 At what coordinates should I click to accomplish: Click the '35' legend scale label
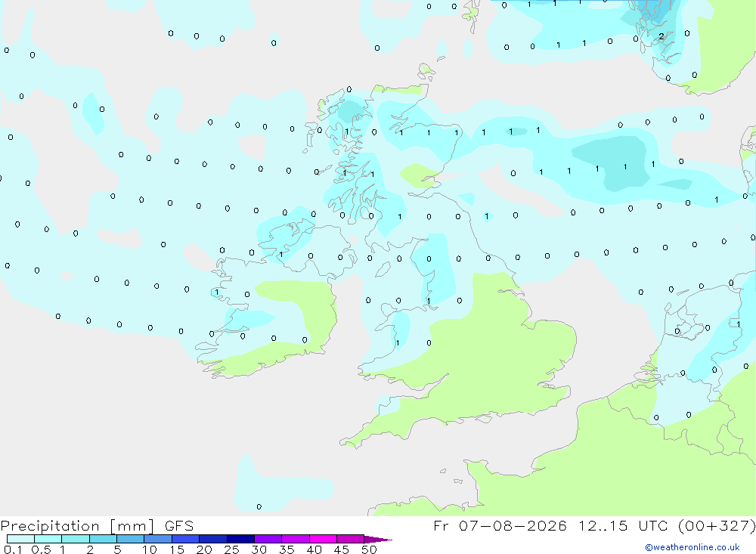287,549
